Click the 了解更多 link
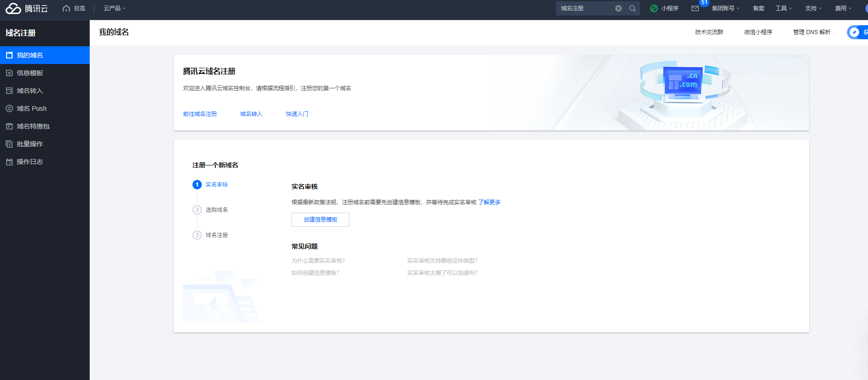Viewport: 868px width, 380px height. tap(490, 202)
